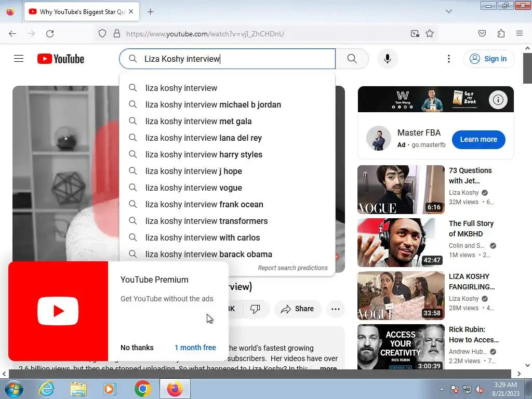This screenshot has height=399, width=532.
Task: Open Firefox extensions puzzle icon
Action: tap(501, 33)
